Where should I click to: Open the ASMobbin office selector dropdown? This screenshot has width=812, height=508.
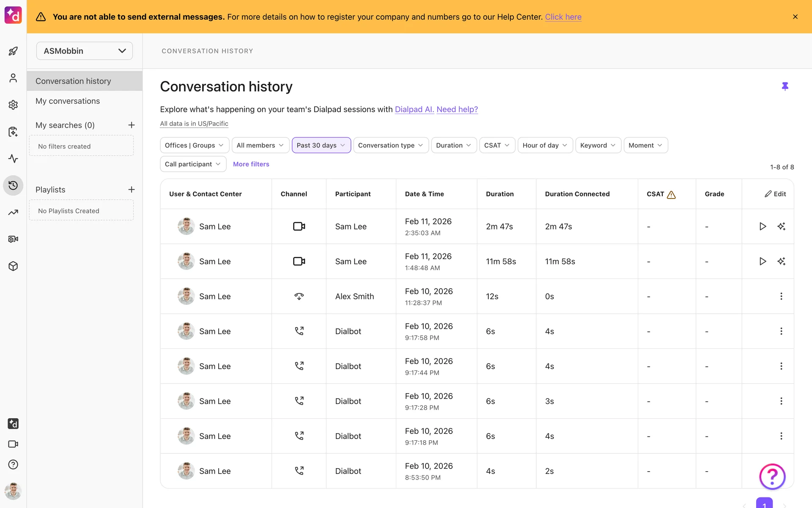click(x=85, y=51)
